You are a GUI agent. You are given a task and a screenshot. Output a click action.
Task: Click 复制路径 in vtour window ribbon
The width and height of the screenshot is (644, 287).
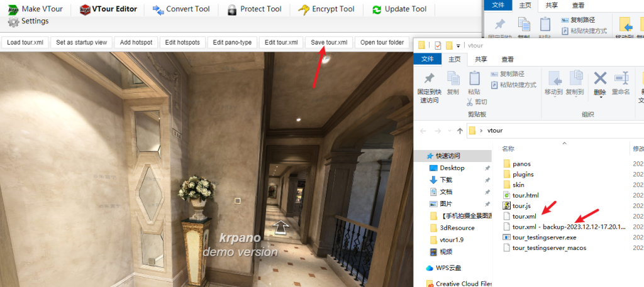(508, 74)
